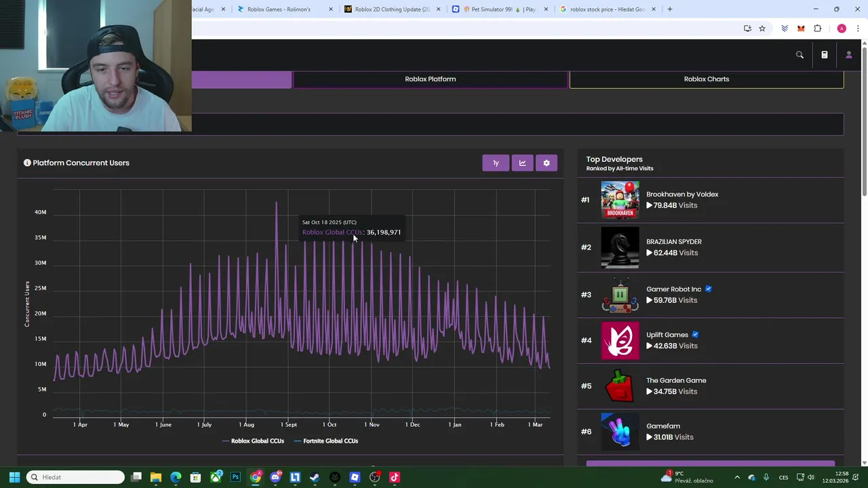
Task: Open the Chrome three-dot menu
Action: coord(859,28)
